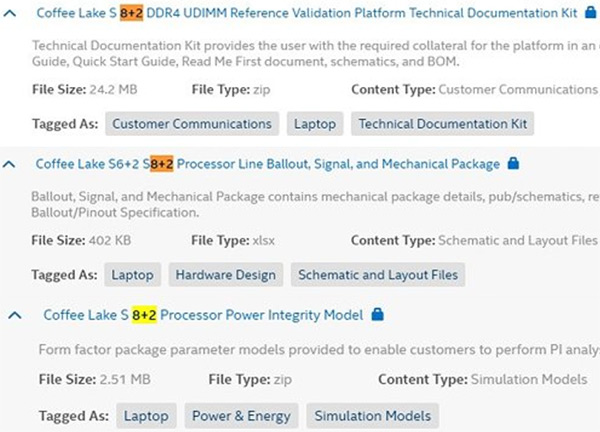Collapse the Ballout, Signal, and Mechanical Package chevron
This screenshot has height=432, width=600.
tap(9, 165)
